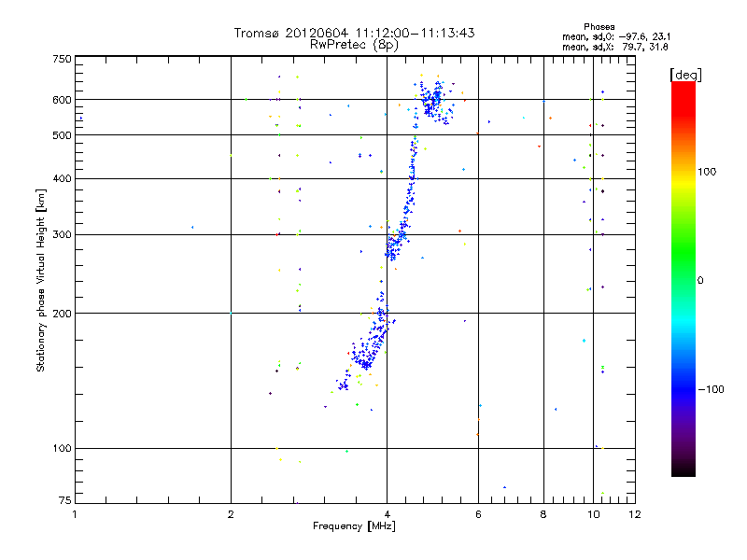The height and width of the screenshot is (560, 747).
Task: Click the x-axis tick label '4'
Action: click(387, 514)
